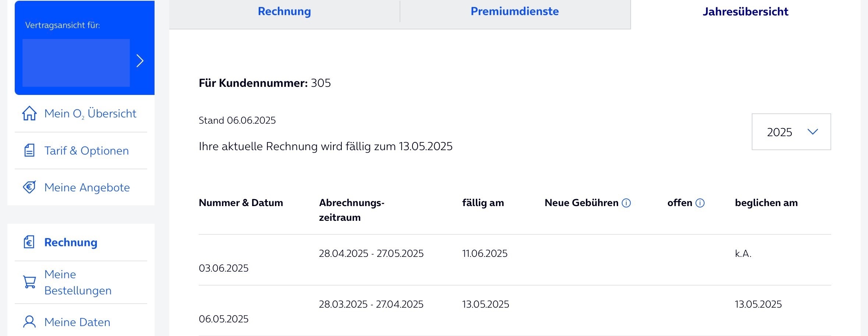The width and height of the screenshot is (868, 336).
Task: Click the dropdown arrow beside 2025
Action: click(x=812, y=131)
